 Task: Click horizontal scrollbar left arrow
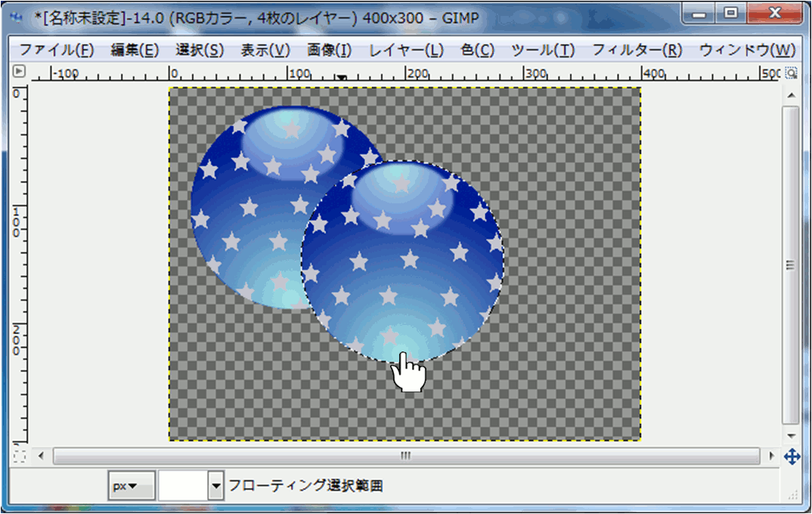(41, 456)
